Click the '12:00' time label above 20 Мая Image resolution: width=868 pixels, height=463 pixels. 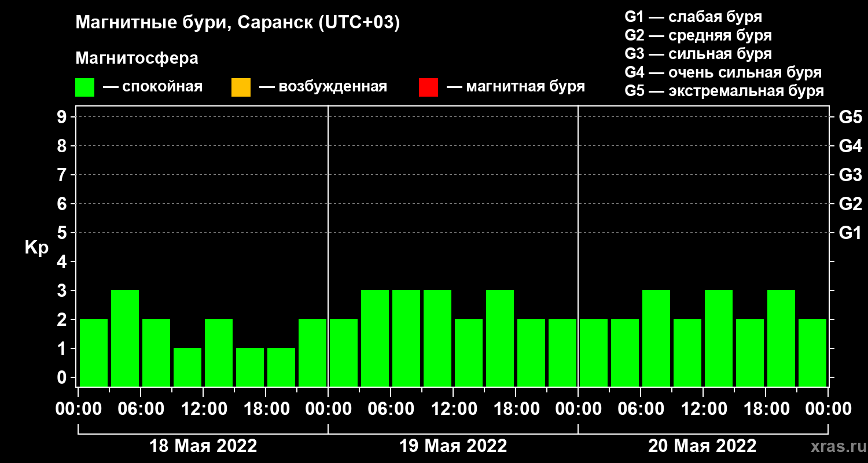click(703, 409)
